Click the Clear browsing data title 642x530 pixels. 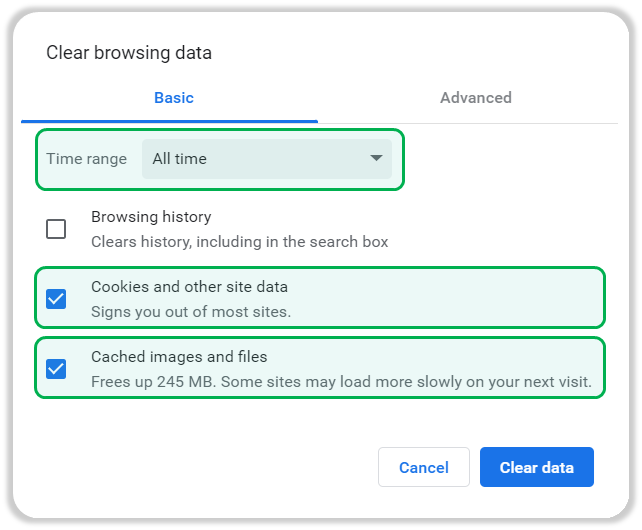pyautogui.click(x=129, y=53)
